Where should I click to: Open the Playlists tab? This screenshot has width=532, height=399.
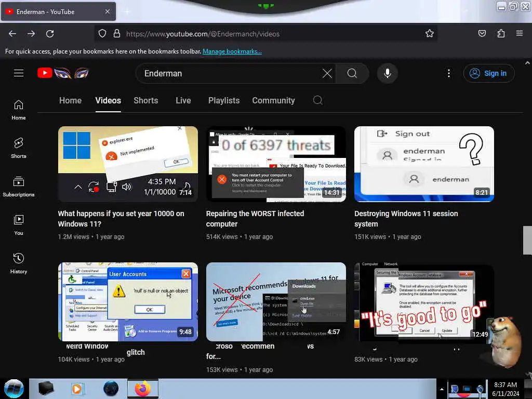point(223,100)
